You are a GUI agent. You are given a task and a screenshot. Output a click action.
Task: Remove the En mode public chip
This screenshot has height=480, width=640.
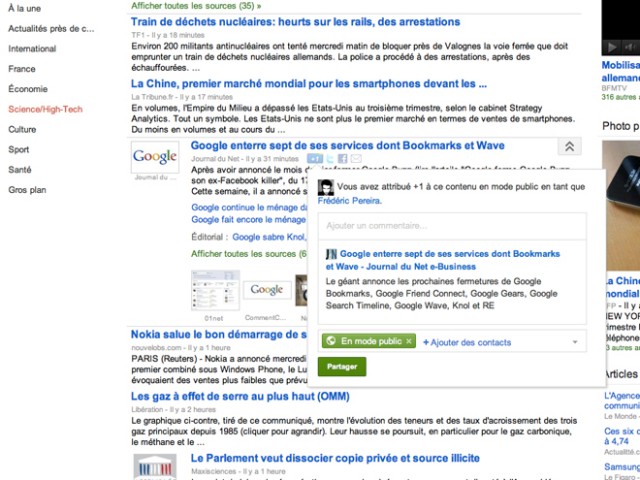[409, 341]
